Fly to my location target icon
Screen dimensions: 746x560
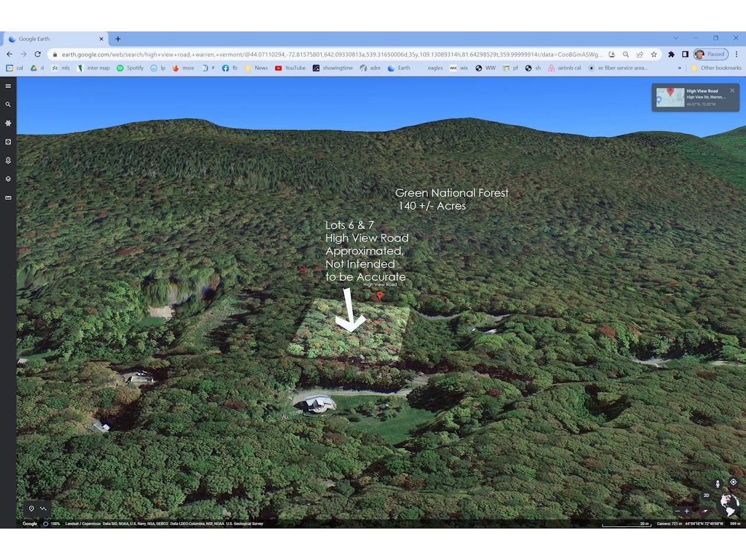733,482
